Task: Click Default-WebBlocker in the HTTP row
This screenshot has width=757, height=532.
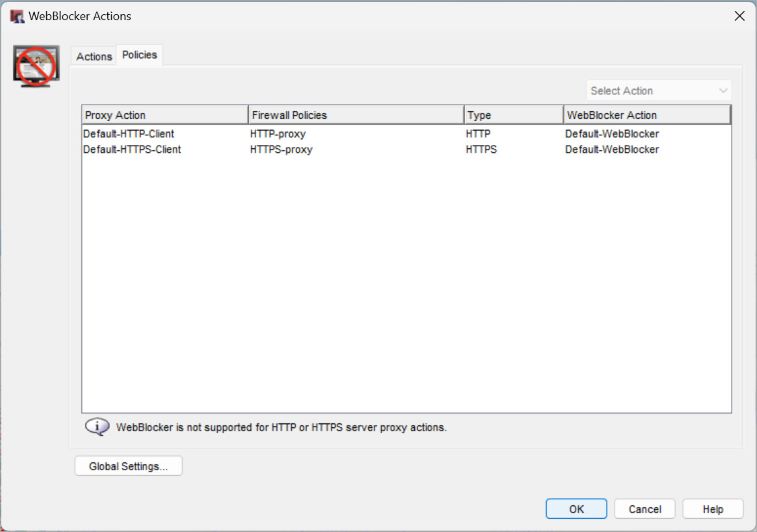Action: tap(612, 134)
